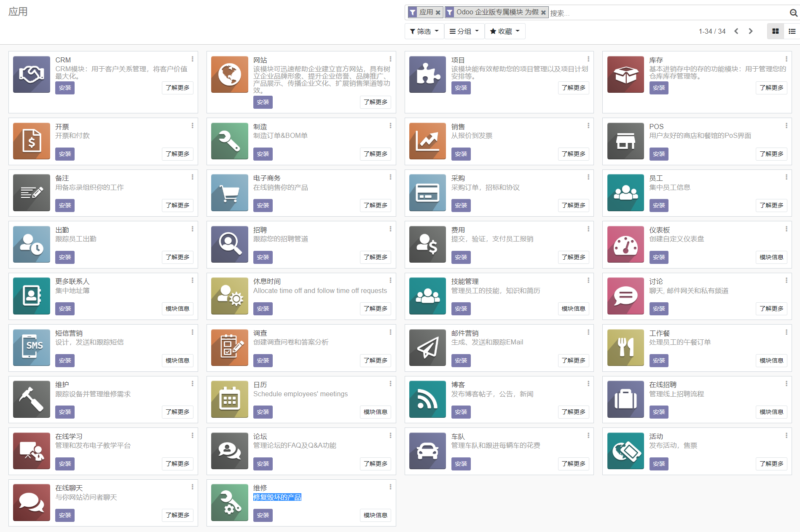Screen dimensions: 800x532
Task: Open the 收藏 favorites dropdown
Action: click(x=505, y=31)
